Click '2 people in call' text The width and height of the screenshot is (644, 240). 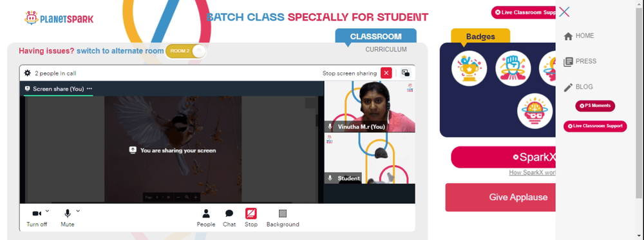pyautogui.click(x=55, y=74)
